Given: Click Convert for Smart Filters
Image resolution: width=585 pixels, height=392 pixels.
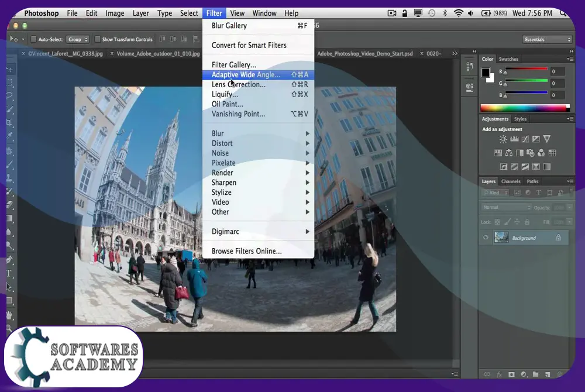Looking at the screenshot, I should 259,45.
